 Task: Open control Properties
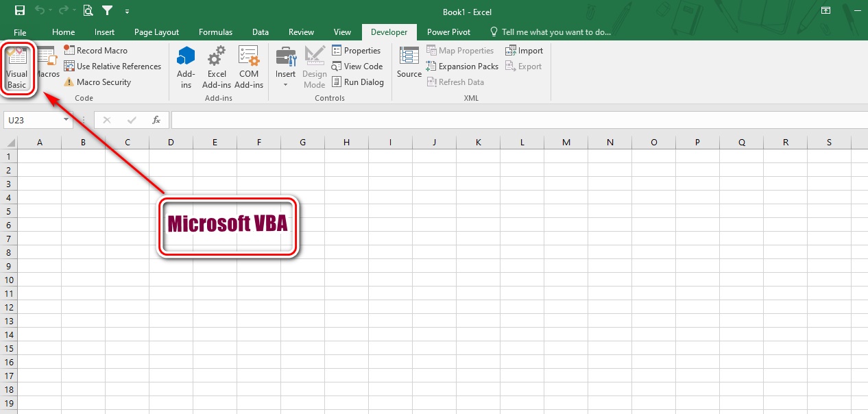tap(356, 51)
